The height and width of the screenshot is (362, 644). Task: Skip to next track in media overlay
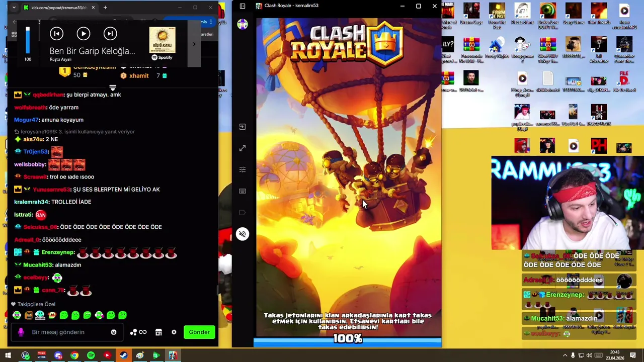110,34
